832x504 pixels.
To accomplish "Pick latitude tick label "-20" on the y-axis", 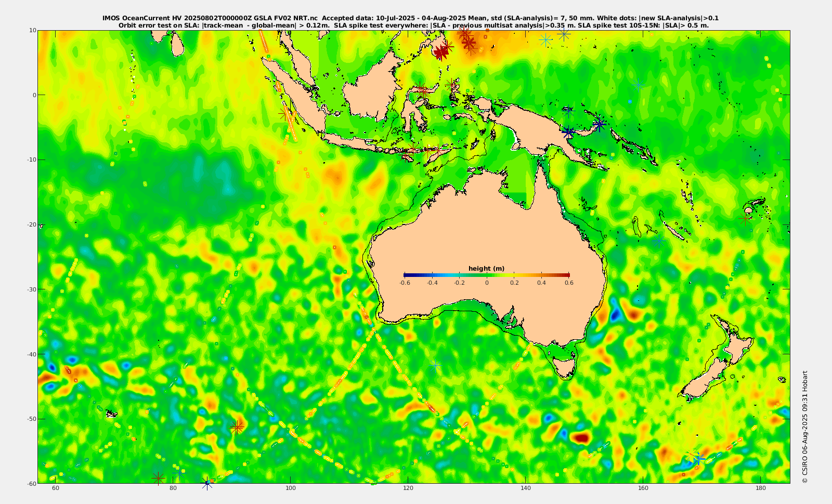I will click(x=31, y=224).
